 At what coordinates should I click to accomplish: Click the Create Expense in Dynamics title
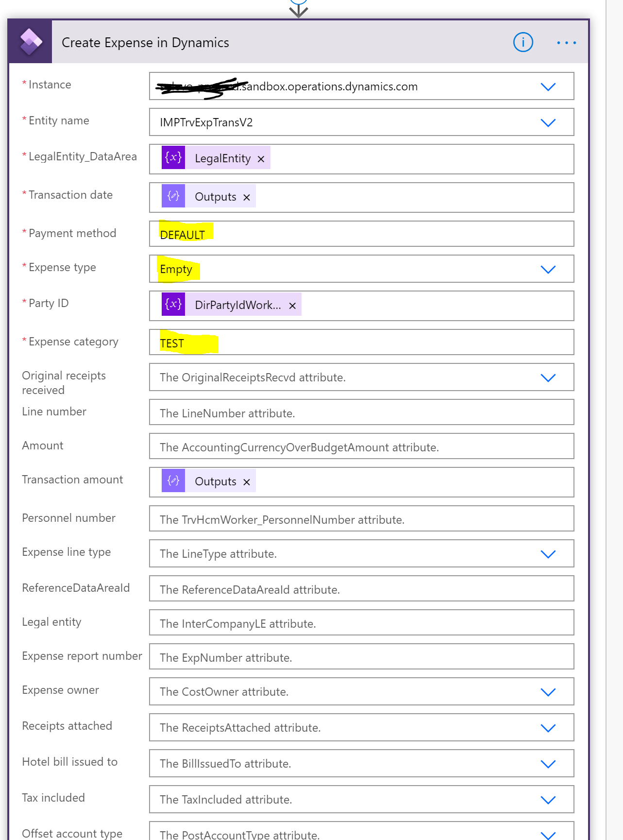pos(145,43)
